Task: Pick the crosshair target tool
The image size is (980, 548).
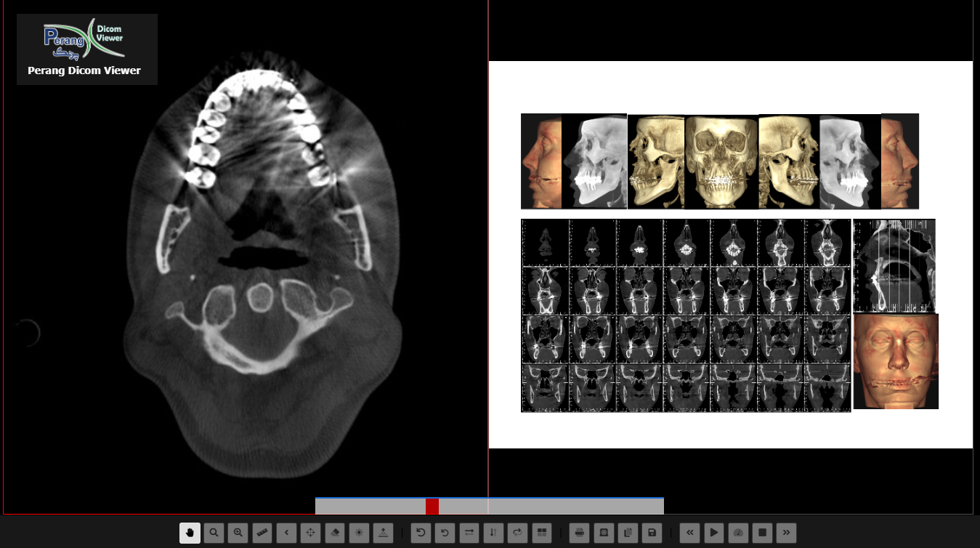Action: tap(310, 533)
